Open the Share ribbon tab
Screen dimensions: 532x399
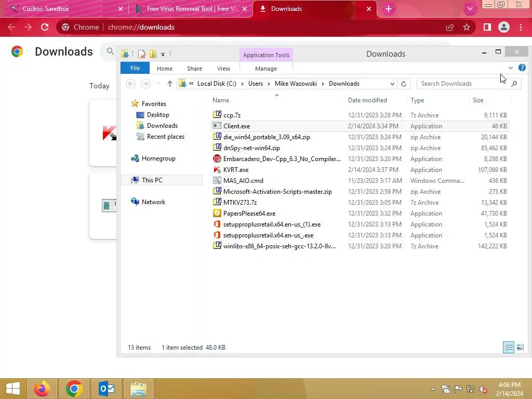click(194, 69)
